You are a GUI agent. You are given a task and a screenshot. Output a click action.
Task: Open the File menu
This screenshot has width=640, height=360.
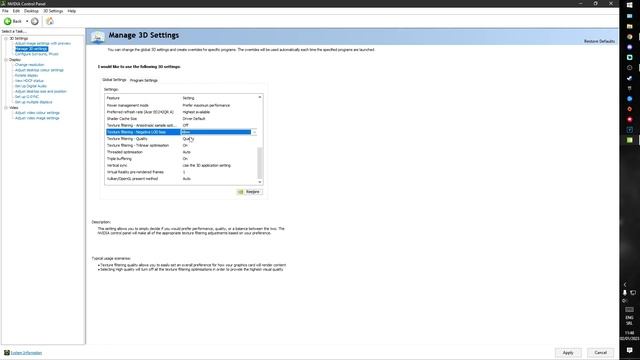5,11
